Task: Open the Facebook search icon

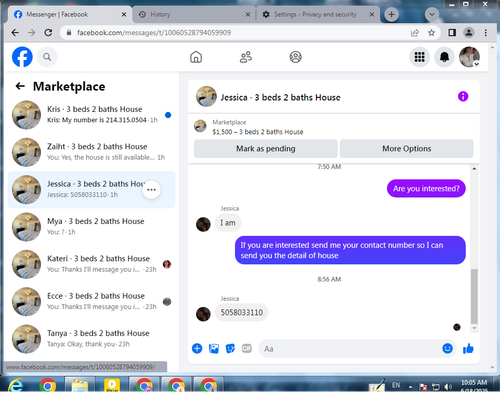Action: (47, 57)
